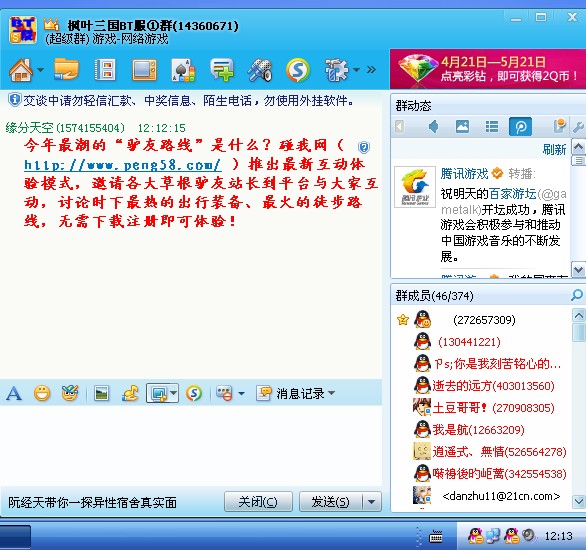This screenshot has height=550, width=586.
Task: Open the 百家游坛 link in the post
Action: 512,194
